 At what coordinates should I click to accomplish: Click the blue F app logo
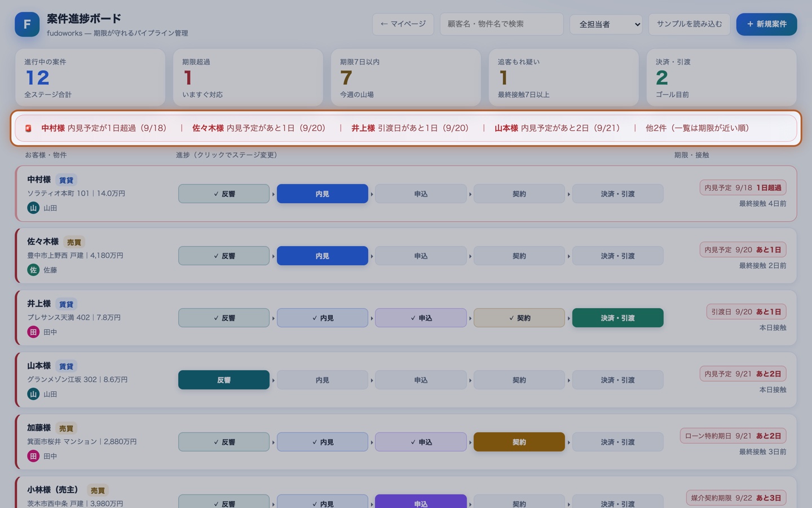pos(27,24)
